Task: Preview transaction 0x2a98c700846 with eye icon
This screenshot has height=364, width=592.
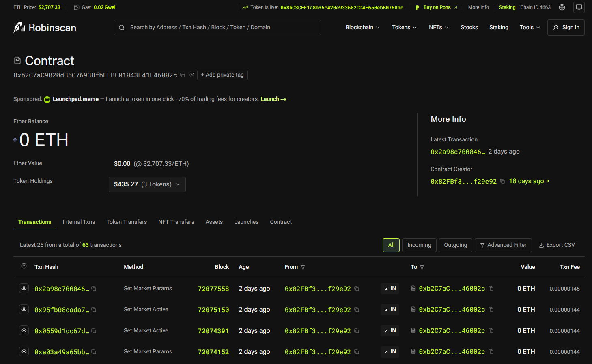Action: coord(24,288)
